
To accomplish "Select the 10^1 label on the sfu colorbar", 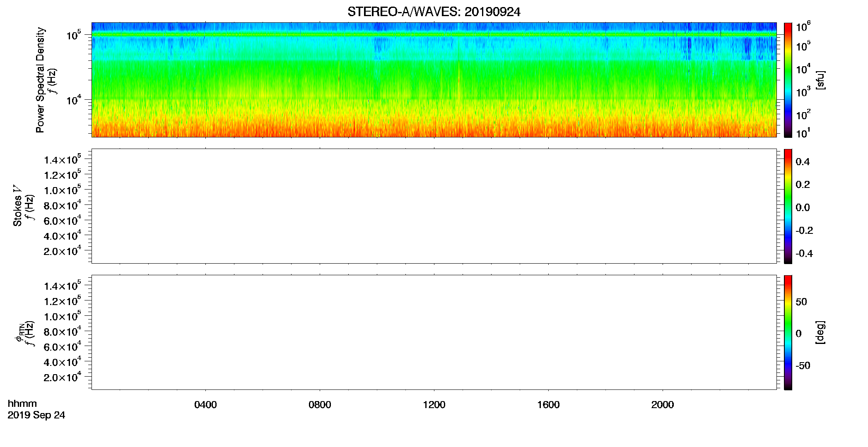I will [803, 133].
